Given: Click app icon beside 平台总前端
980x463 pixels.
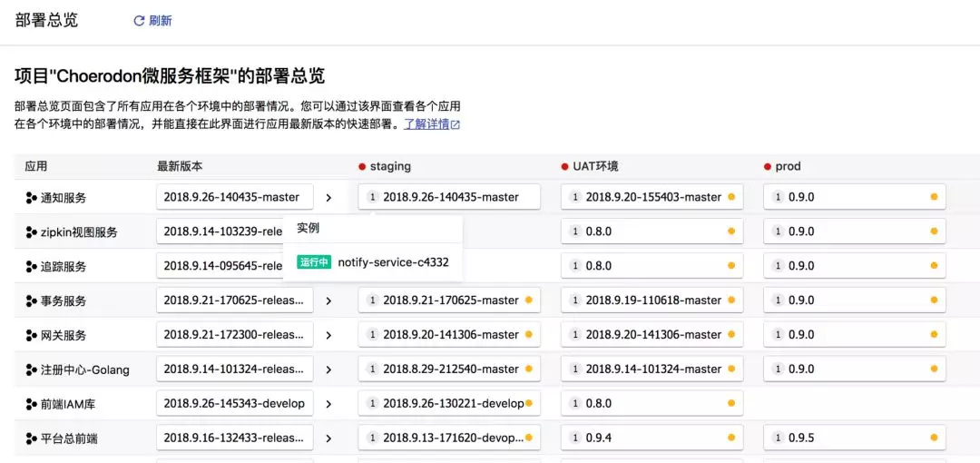Looking at the screenshot, I should [x=31, y=438].
